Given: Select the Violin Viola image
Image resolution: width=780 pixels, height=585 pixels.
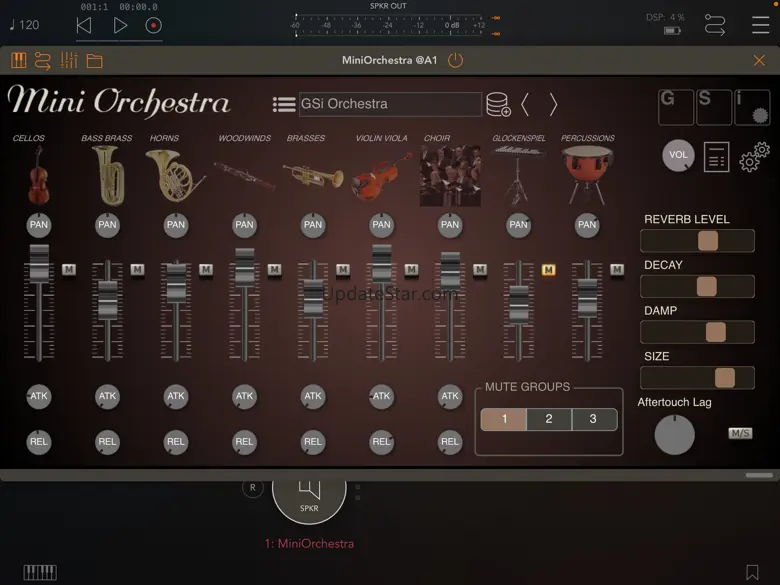Looking at the screenshot, I should pyautogui.click(x=382, y=176).
